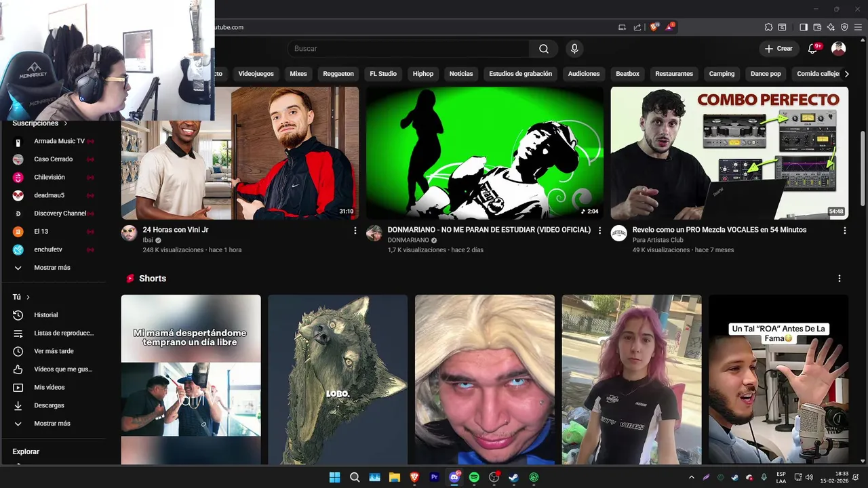Open the COMBO PERFECTO video thumbnail
Viewport: 868px width, 488px height.
pos(730,153)
